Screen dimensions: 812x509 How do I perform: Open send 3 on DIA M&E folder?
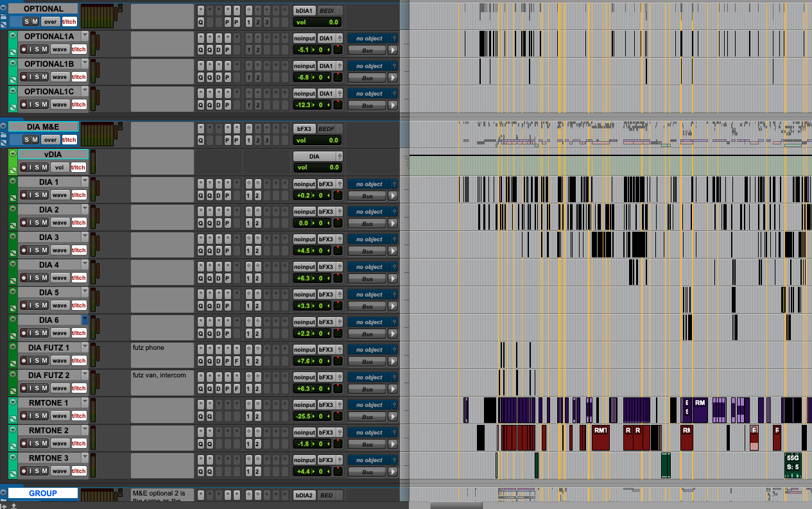[266, 140]
